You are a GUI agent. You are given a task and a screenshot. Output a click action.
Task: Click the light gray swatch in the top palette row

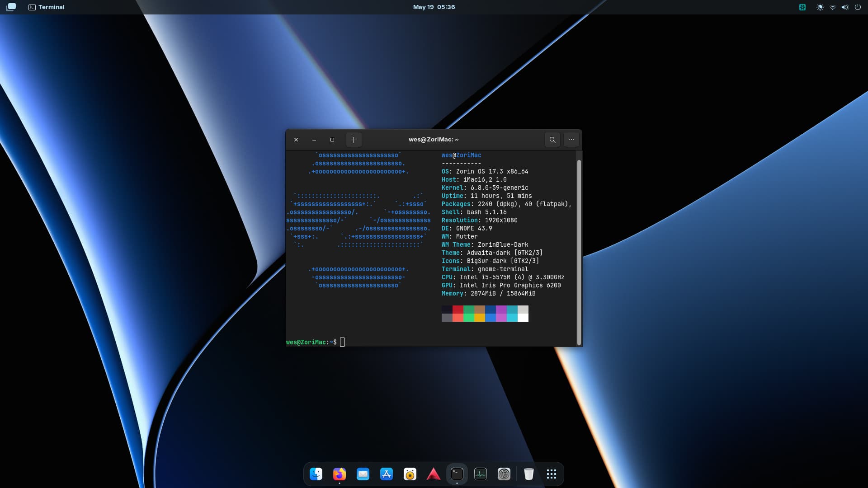[x=523, y=310]
